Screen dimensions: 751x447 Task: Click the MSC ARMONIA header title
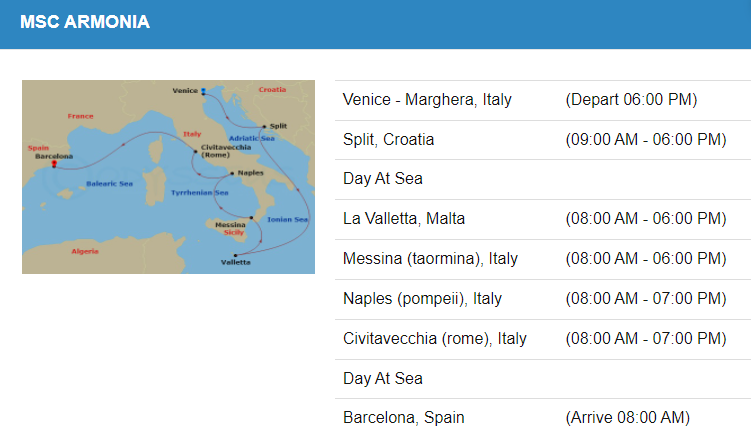(x=85, y=22)
